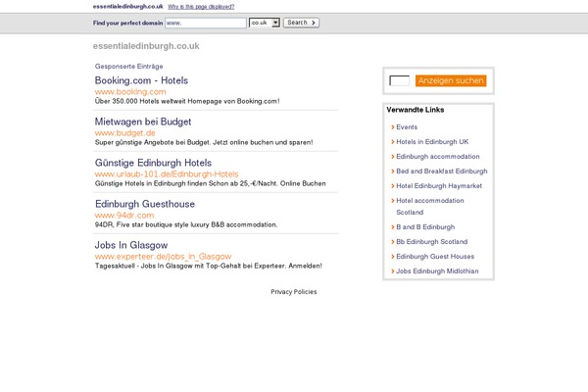Open the Mietwagen bei Budget ad title
This screenshot has width=588, height=392.
143,122
